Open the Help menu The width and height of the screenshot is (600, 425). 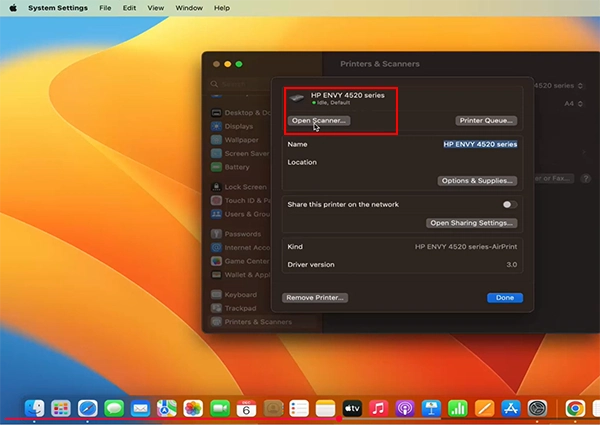(222, 8)
